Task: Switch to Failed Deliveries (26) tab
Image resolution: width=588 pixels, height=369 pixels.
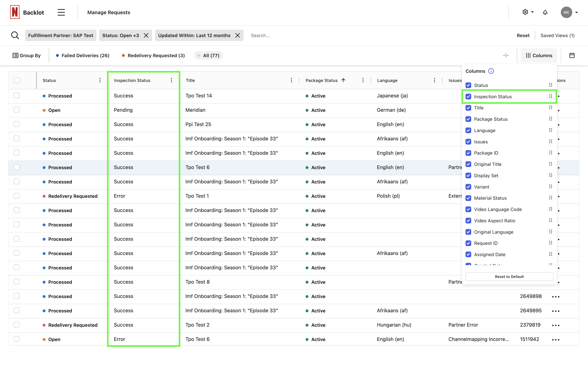Action: [83, 55]
